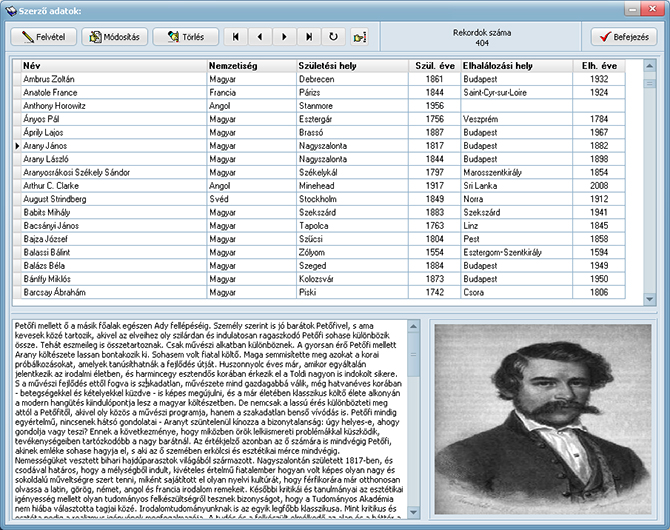
Task: Select the Babits Mihály row
Action: pos(319,212)
